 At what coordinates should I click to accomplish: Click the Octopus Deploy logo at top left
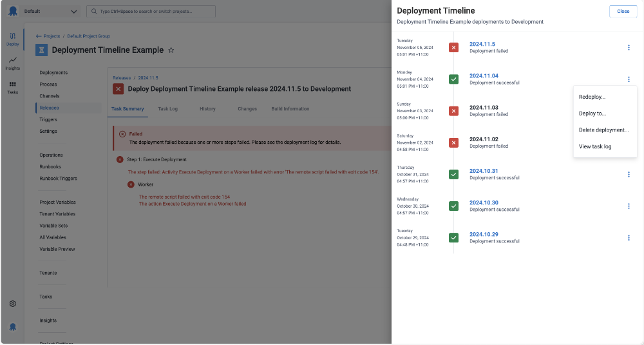pos(13,11)
